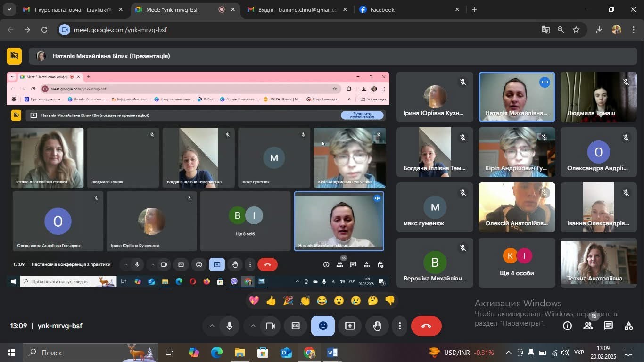Start presenting your screen
This screenshot has height=362, width=644.
tap(350, 326)
